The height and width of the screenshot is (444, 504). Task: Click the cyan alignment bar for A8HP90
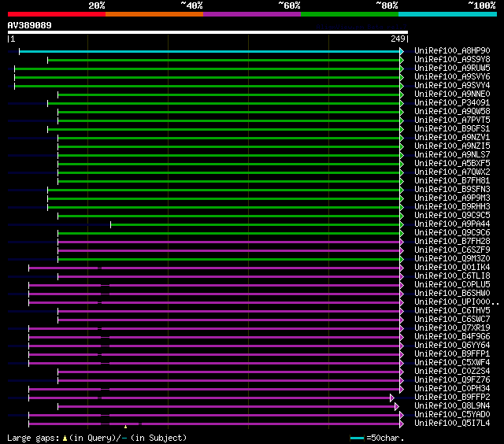point(209,51)
